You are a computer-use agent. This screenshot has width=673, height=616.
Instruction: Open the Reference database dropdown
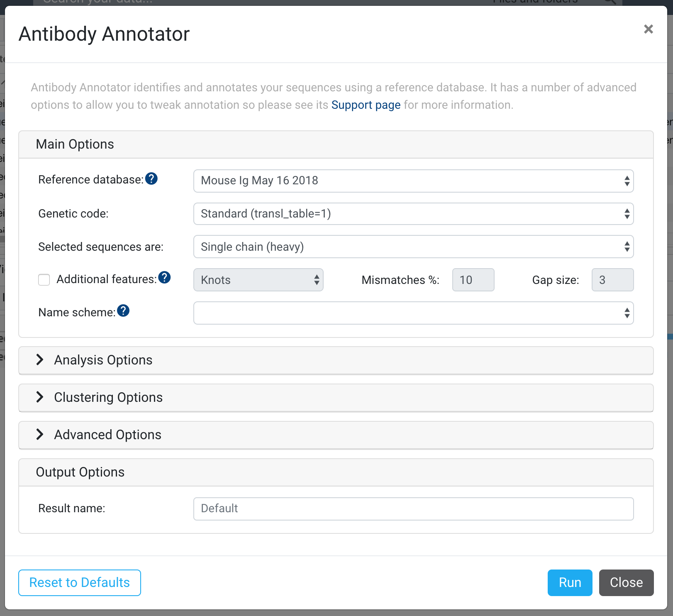(x=413, y=181)
